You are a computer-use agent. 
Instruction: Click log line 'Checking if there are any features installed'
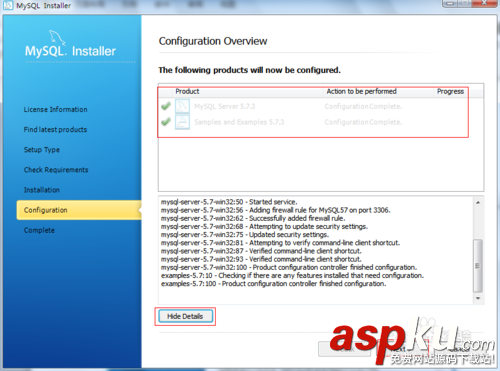click(x=292, y=275)
